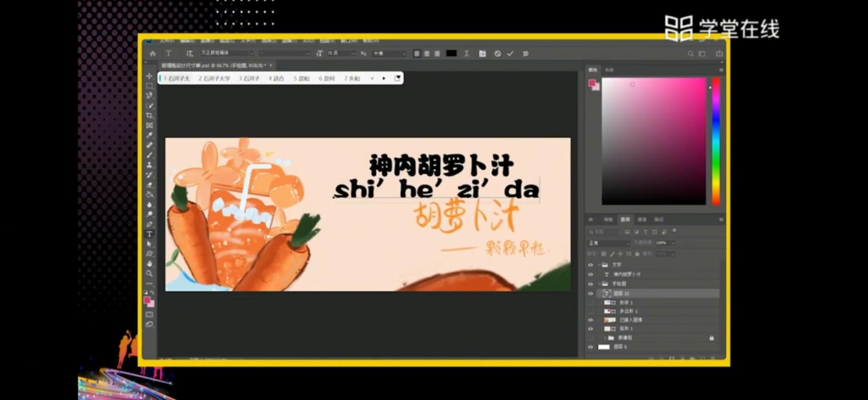The height and width of the screenshot is (400, 868).
Task: Open the blend mode dropdown showing 正常
Action: (x=608, y=243)
